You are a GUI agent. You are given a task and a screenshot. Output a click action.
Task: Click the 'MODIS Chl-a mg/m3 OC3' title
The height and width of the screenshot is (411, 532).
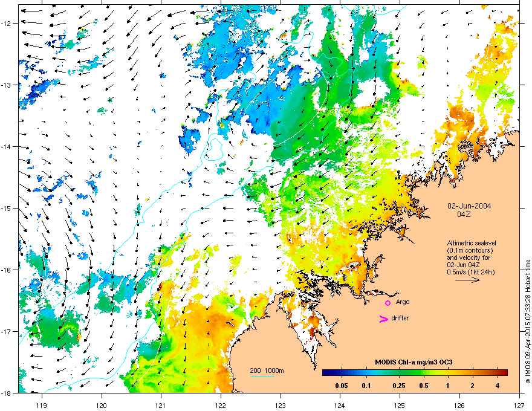[x=414, y=362]
